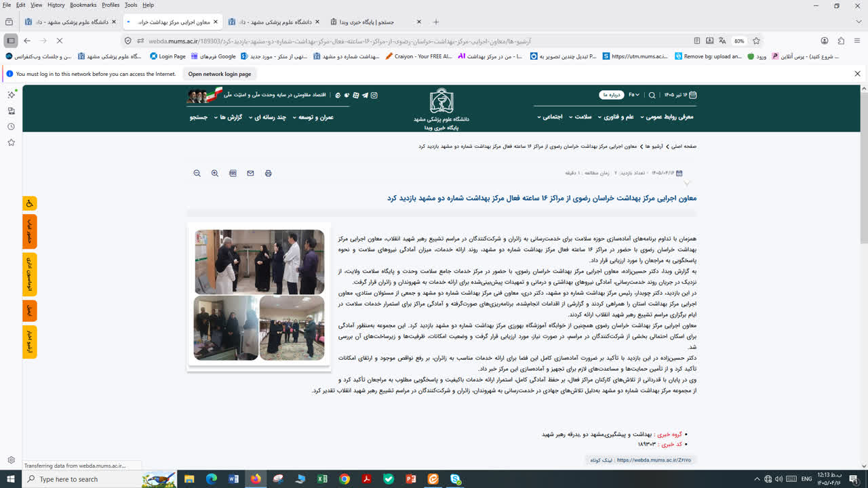Expand the 'سلامت' navigation menu

click(x=580, y=117)
